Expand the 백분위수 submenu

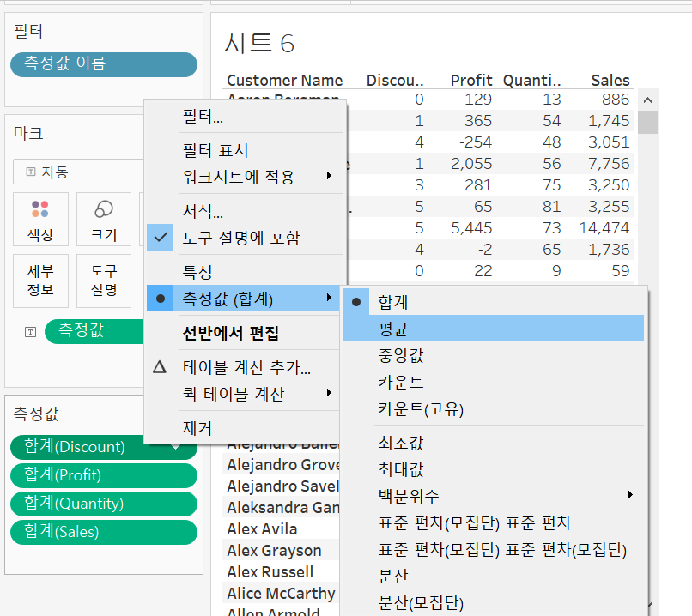(494, 496)
